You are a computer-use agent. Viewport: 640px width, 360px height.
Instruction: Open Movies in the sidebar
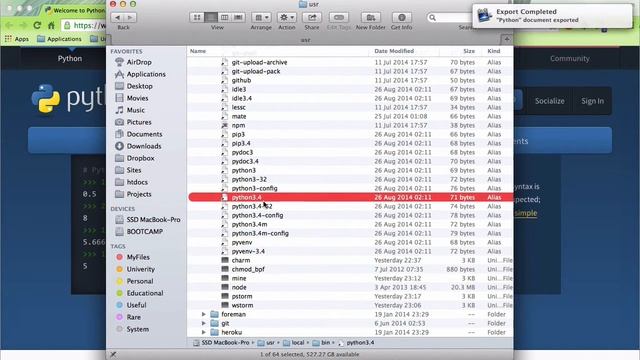pos(137,98)
